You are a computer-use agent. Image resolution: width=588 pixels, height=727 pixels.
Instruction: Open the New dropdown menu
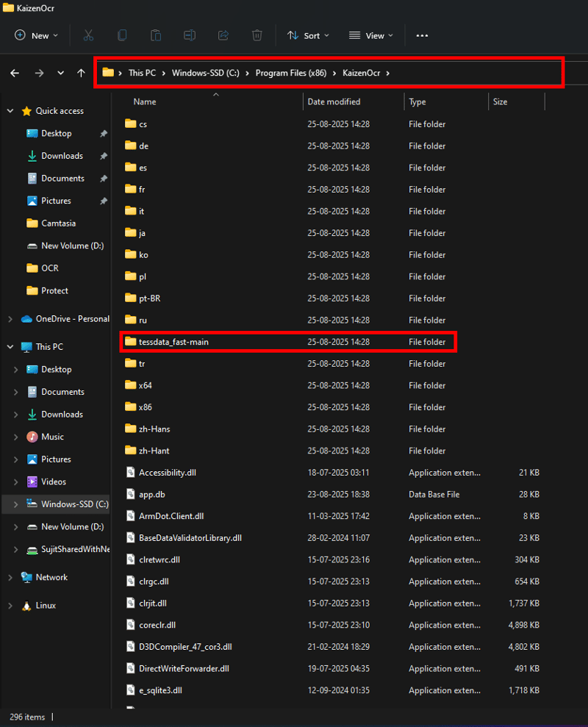(35, 35)
